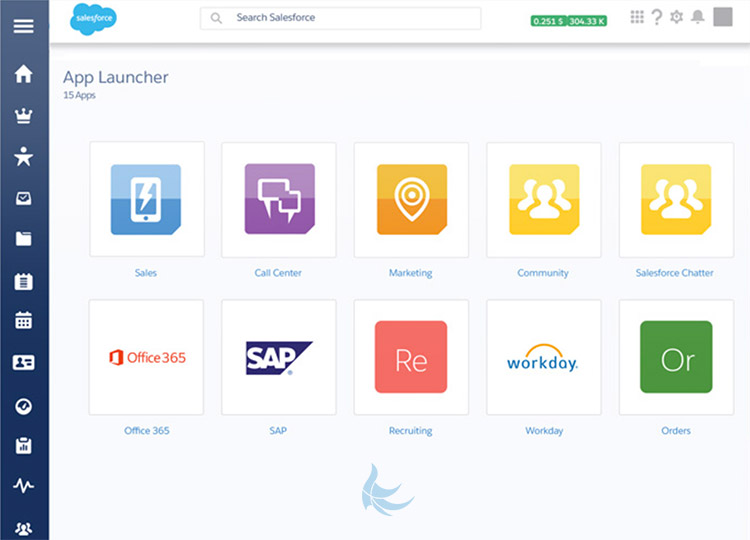Click the Recruiting link label

click(x=410, y=430)
